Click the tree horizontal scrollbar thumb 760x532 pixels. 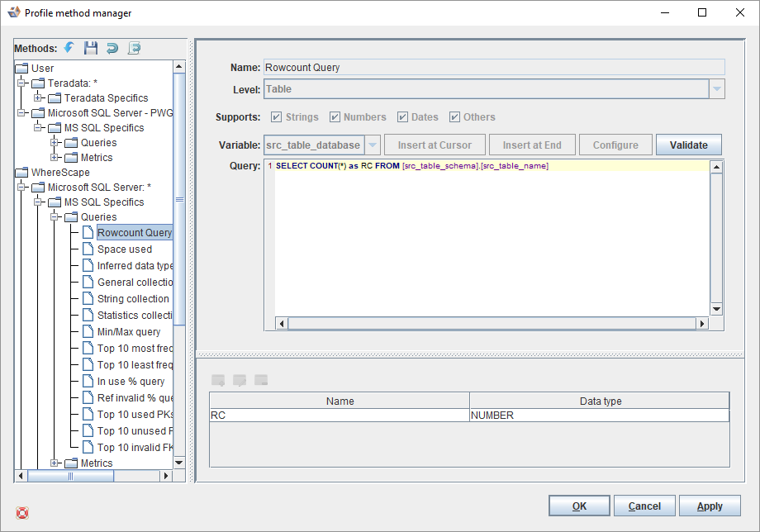(x=70, y=476)
